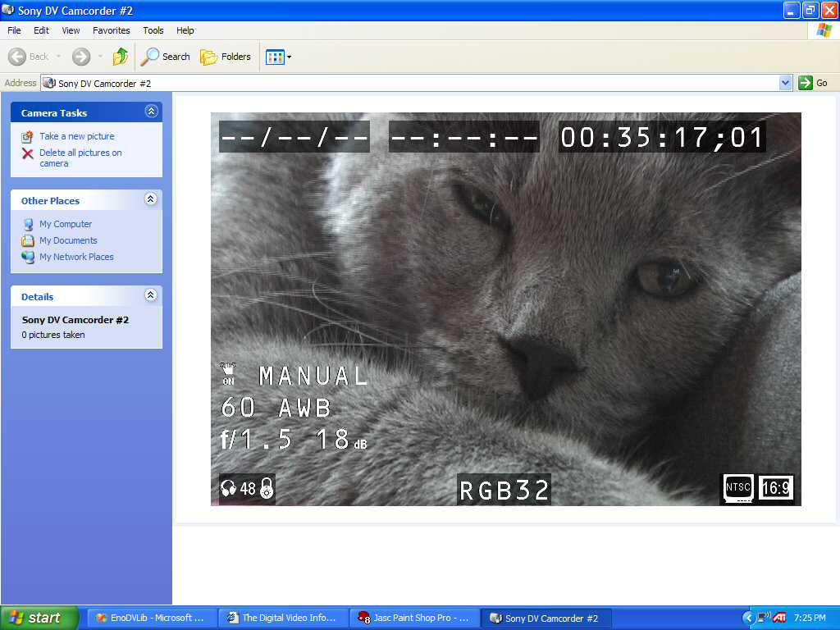
Task: Click the Forward navigation arrow
Action: click(81, 57)
